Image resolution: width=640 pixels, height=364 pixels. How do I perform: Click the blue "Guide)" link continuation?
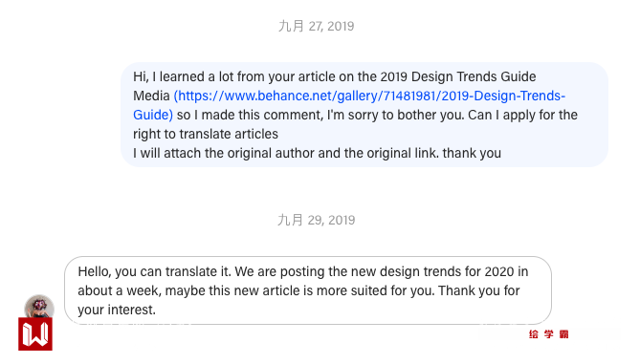(x=153, y=115)
